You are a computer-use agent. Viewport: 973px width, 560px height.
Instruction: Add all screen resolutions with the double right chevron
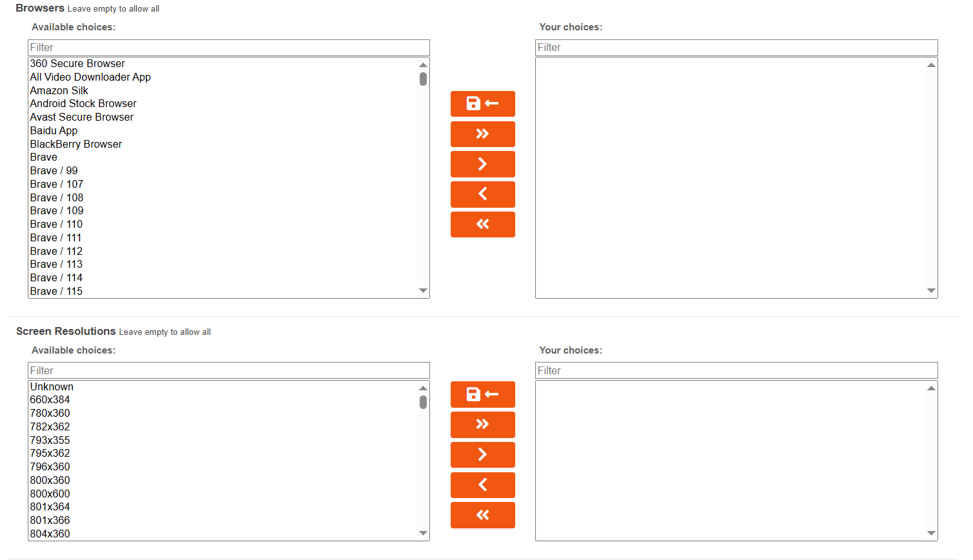(482, 425)
